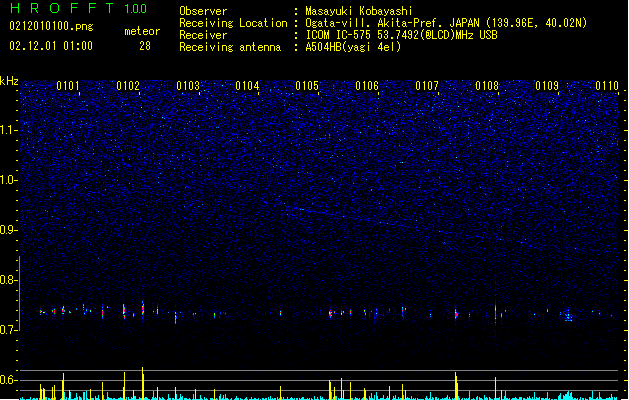Screen dimensions: 629x400
Task: Click time marker 0108
Action: click(x=487, y=86)
